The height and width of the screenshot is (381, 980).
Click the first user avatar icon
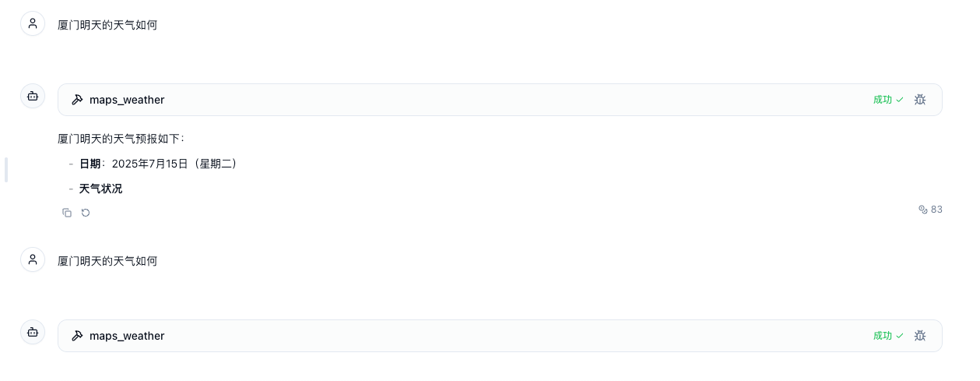click(x=33, y=23)
